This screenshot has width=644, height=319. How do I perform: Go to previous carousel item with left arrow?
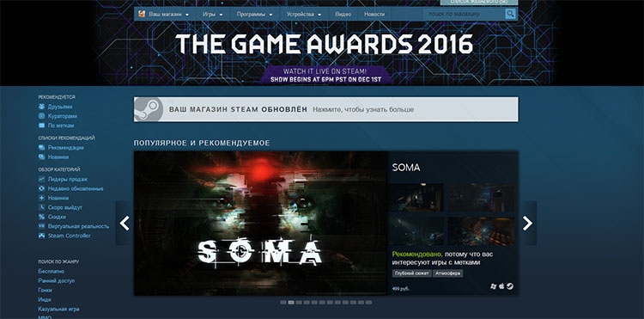pos(124,224)
